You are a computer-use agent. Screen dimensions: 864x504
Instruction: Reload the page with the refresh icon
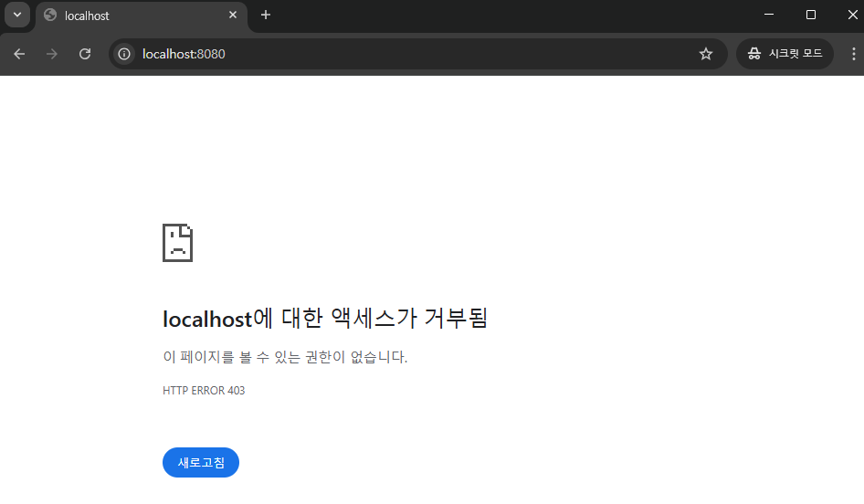(85, 54)
